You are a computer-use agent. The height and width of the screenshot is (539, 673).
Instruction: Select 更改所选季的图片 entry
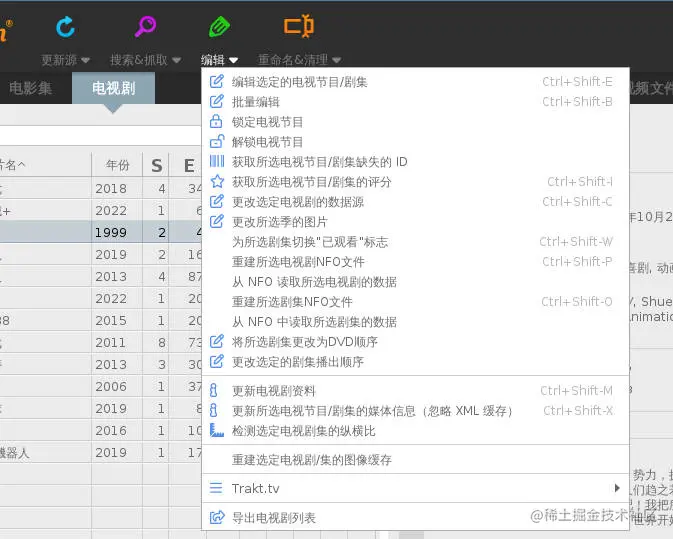tap(415, 222)
